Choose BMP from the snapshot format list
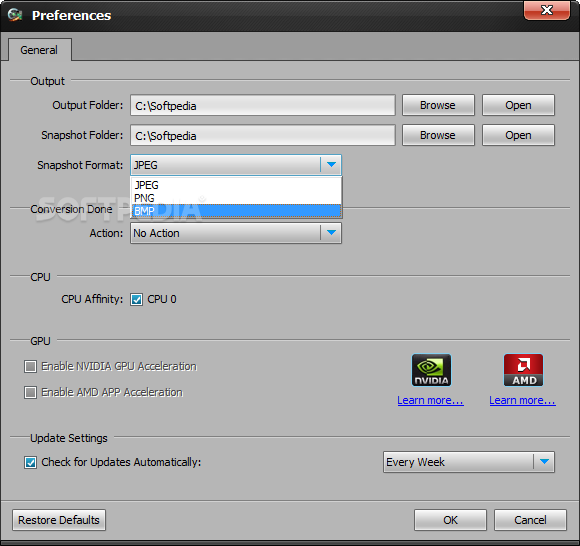 [236, 211]
